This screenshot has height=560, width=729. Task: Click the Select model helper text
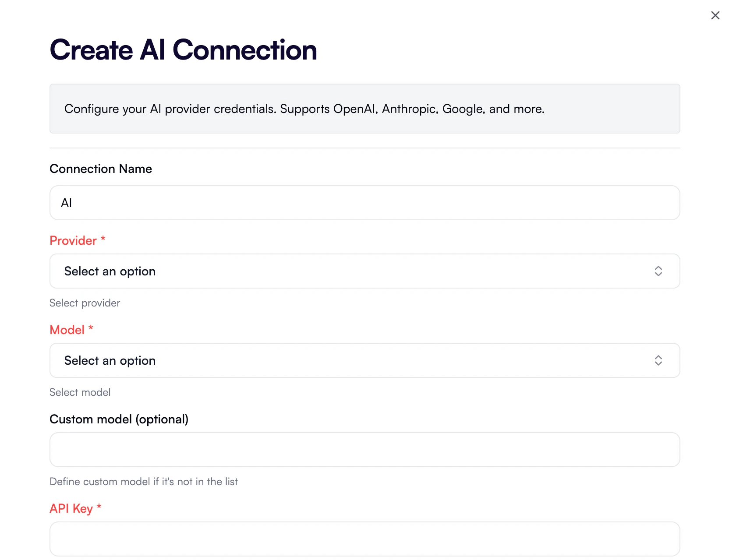click(x=80, y=392)
